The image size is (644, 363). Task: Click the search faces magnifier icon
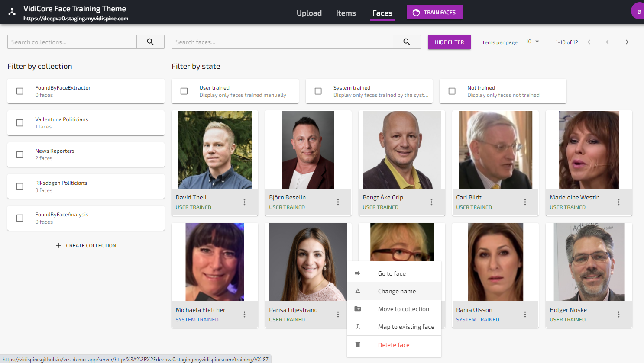point(407,42)
